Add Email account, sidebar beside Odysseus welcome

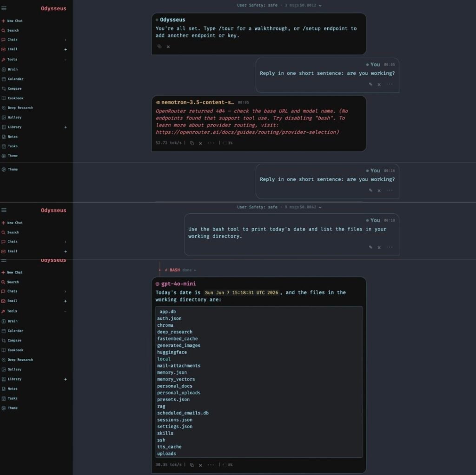coord(66,49)
